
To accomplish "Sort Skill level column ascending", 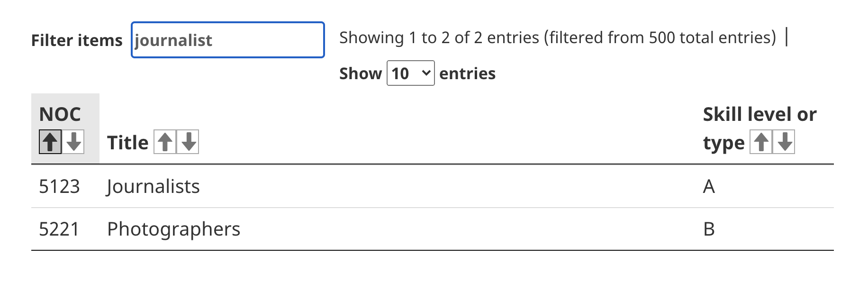I will coord(761,142).
